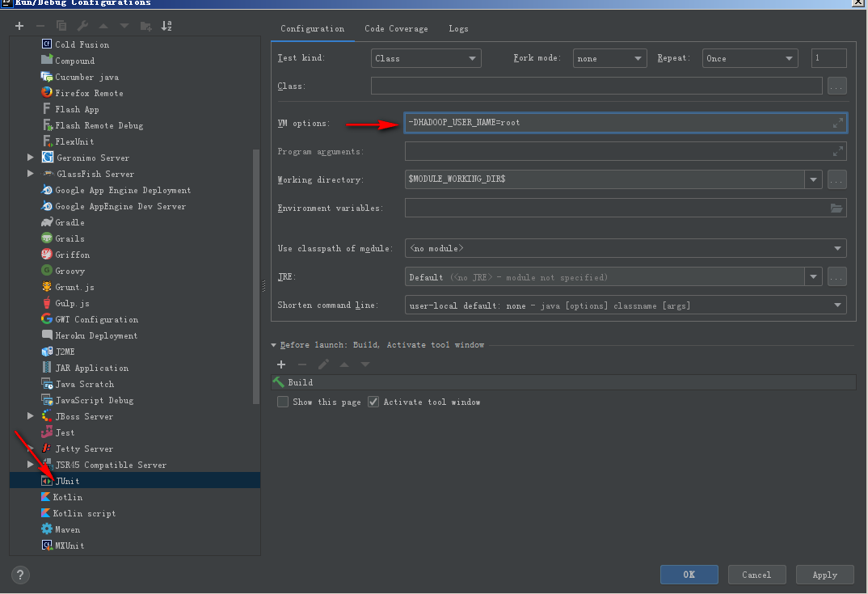Click the Move Down arrow in the configurations toolbar

[124, 26]
